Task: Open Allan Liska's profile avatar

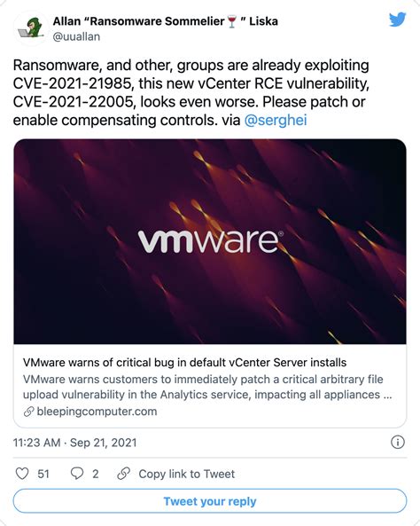Action: (31, 28)
